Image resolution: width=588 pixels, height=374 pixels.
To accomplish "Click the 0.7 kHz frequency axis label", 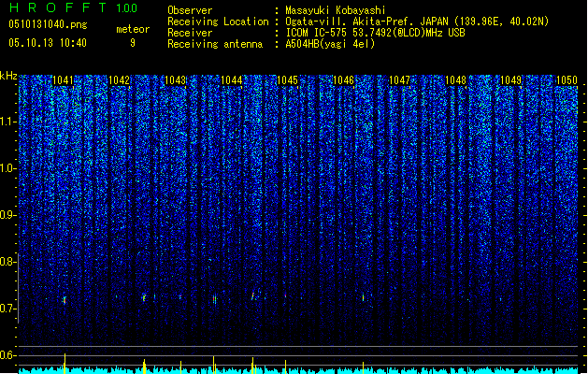I will [7, 309].
